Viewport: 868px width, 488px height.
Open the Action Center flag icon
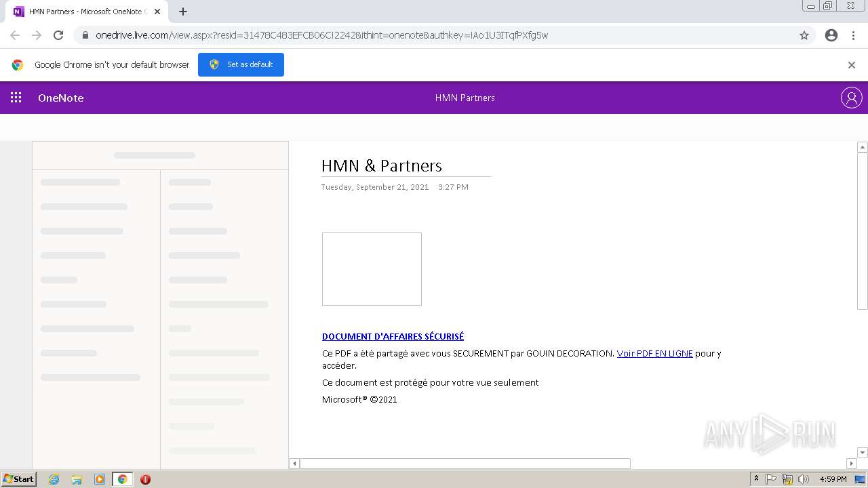771,479
